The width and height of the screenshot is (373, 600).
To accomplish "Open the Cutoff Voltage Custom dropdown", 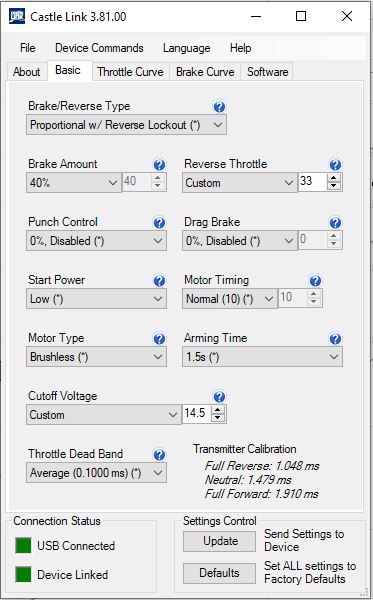I will pos(103,415).
